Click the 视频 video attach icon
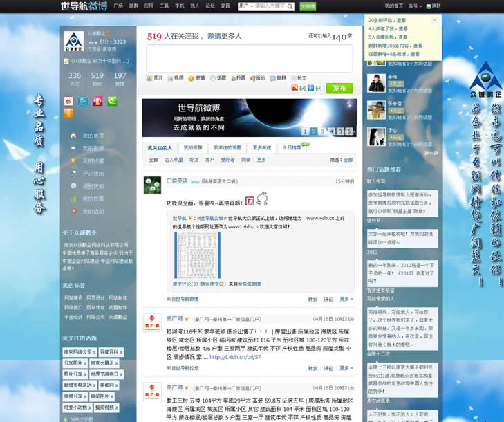 click(170, 78)
